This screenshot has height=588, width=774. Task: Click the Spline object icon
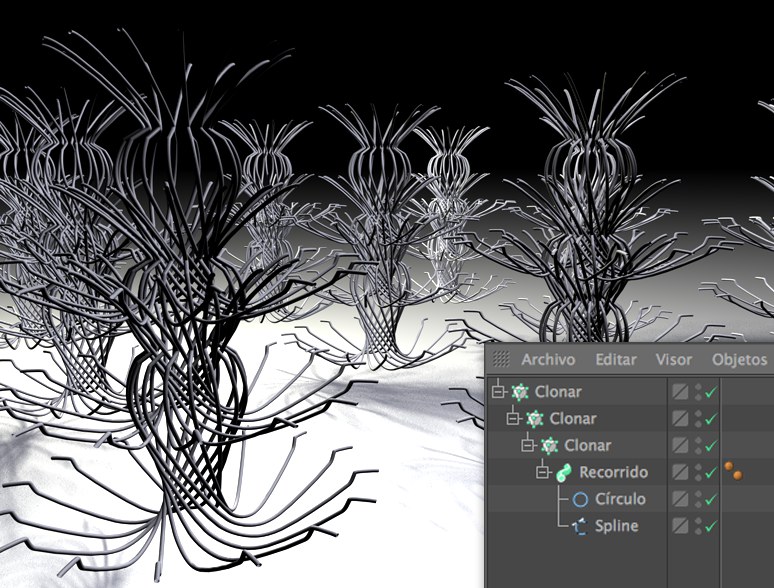580,526
